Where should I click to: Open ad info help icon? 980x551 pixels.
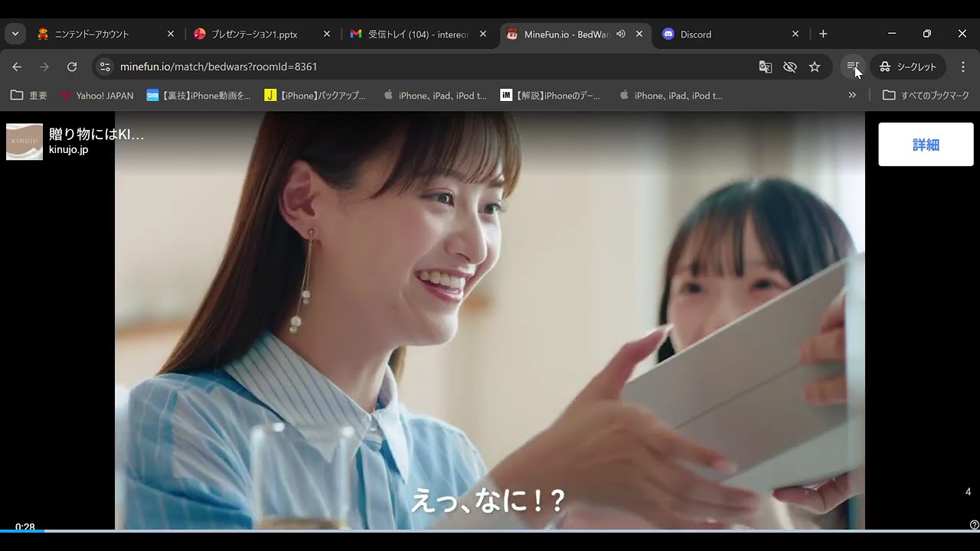tap(974, 524)
